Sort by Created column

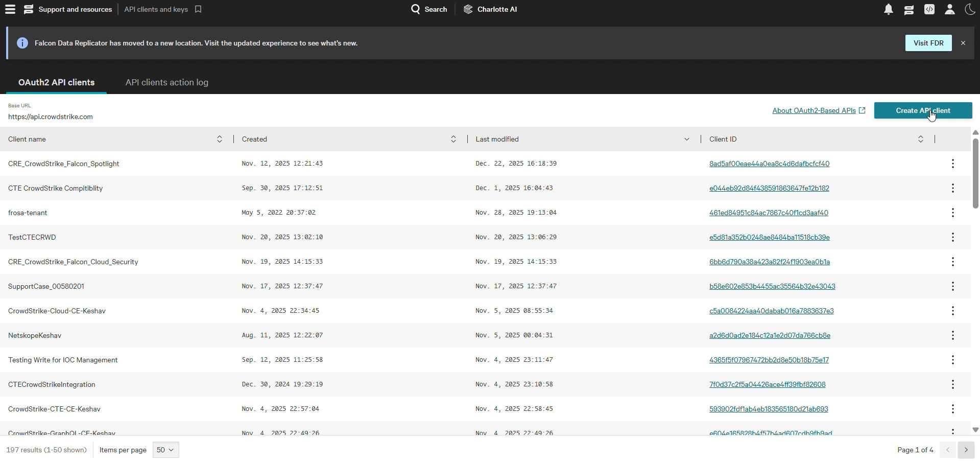pyautogui.click(x=453, y=139)
